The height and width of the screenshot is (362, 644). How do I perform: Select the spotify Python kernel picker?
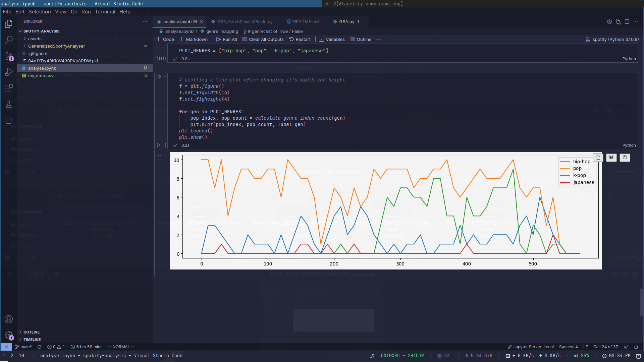[612, 40]
